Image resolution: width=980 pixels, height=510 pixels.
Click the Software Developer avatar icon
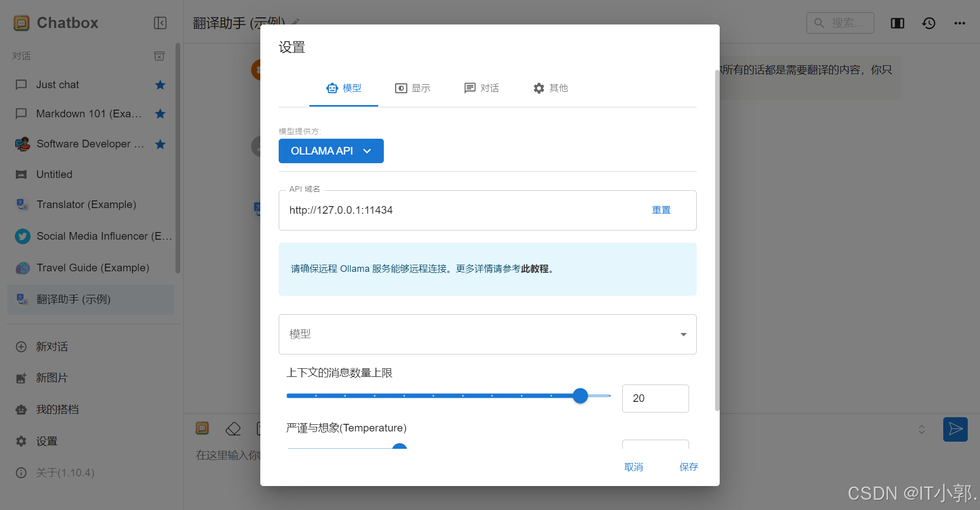pos(22,144)
